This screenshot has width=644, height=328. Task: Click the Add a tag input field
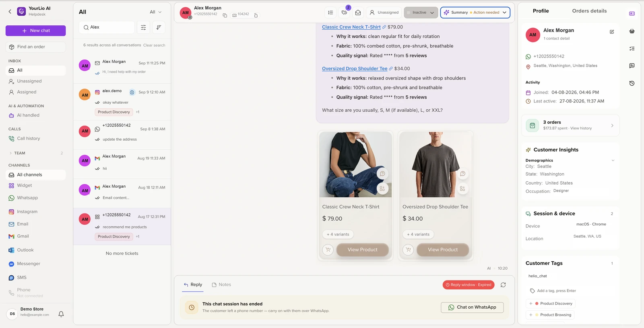tap(556, 291)
